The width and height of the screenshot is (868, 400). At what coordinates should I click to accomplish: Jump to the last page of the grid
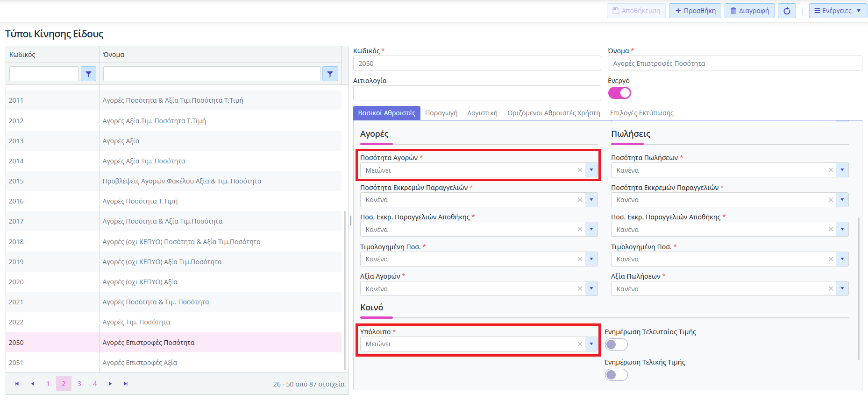click(126, 384)
